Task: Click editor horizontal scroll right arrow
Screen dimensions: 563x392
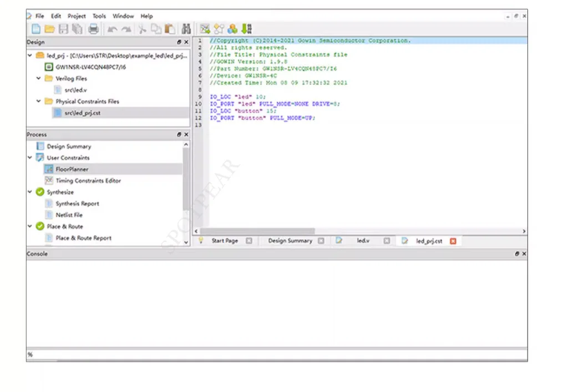Action: click(524, 231)
